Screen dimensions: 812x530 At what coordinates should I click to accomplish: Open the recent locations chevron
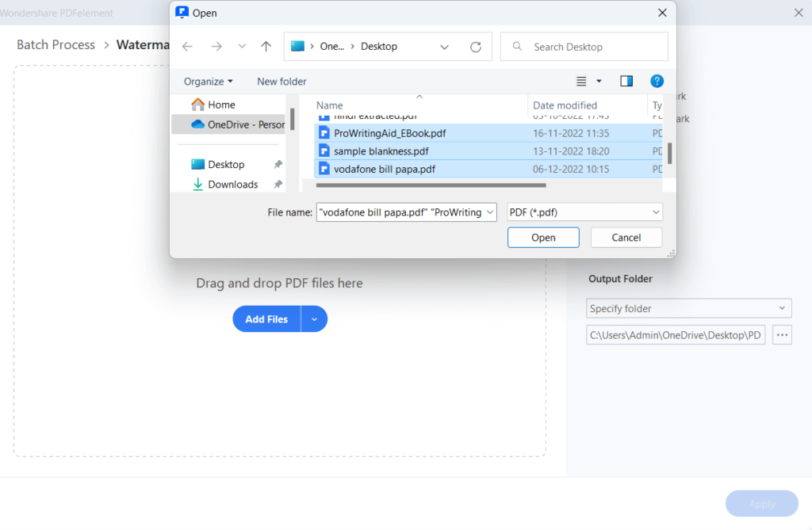click(x=242, y=47)
